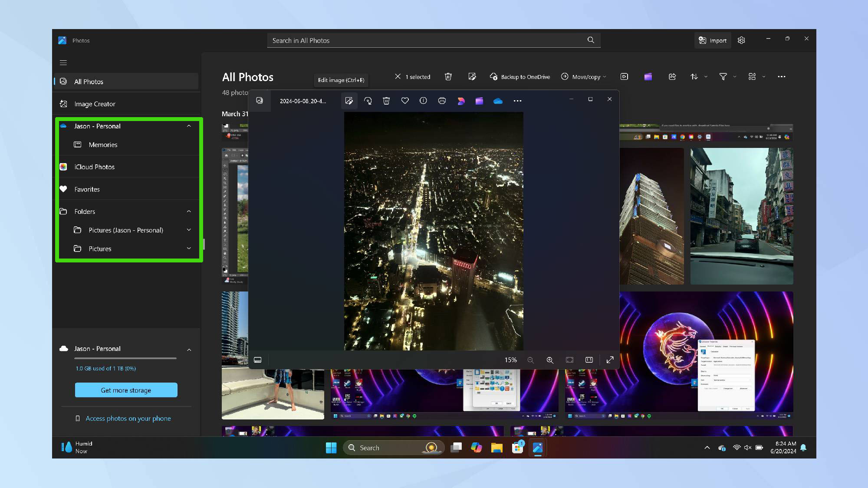Image resolution: width=868 pixels, height=488 pixels.
Task: Delete selected photo with gallery trash icon
Action: click(448, 77)
